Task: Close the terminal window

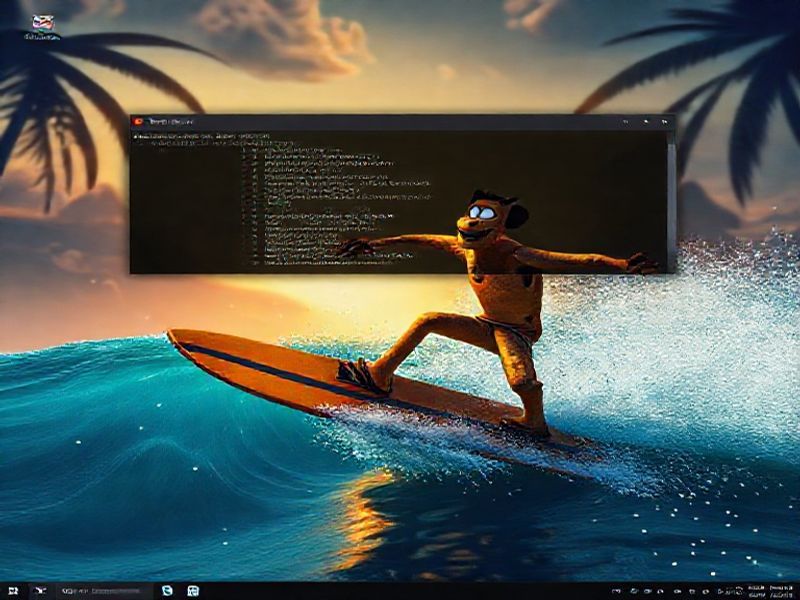Action: tap(664, 122)
